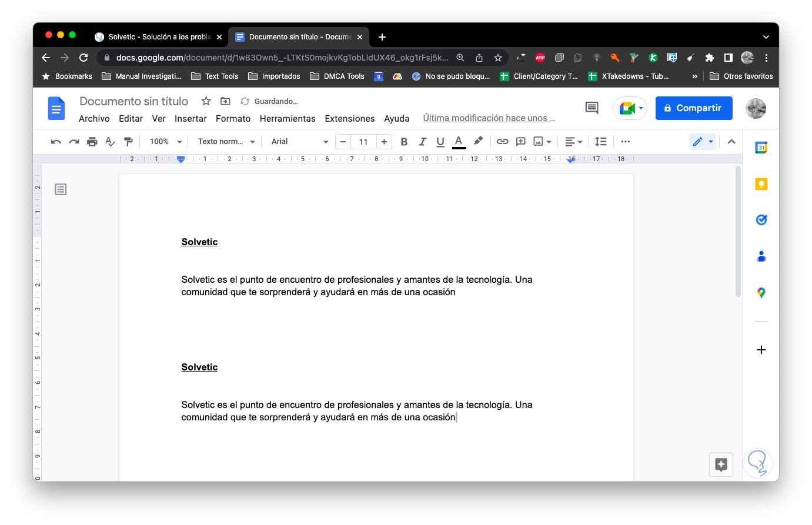Decrease font size with minus button
Screen dimensions: 812x525
pyautogui.click(x=343, y=142)
